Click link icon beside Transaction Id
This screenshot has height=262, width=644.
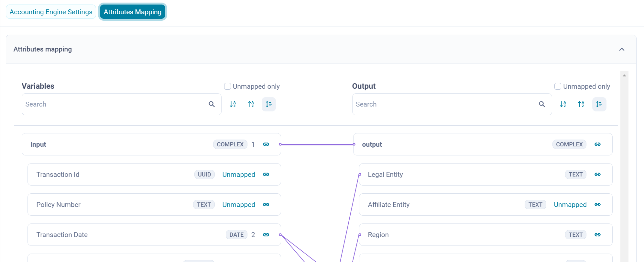[266, 175]
